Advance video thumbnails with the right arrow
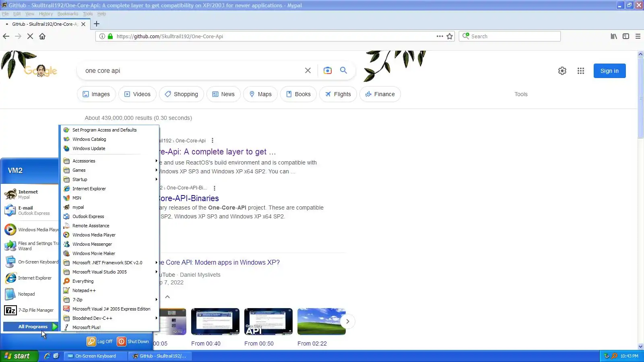The height and width of the screenshot is (362, 644). pyautogui.click(x=348, y=321)
